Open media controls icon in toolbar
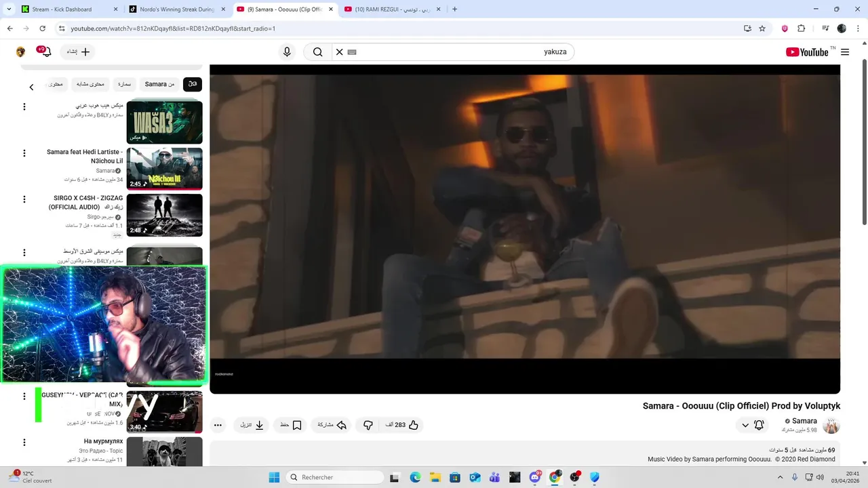 pos(825,28)
